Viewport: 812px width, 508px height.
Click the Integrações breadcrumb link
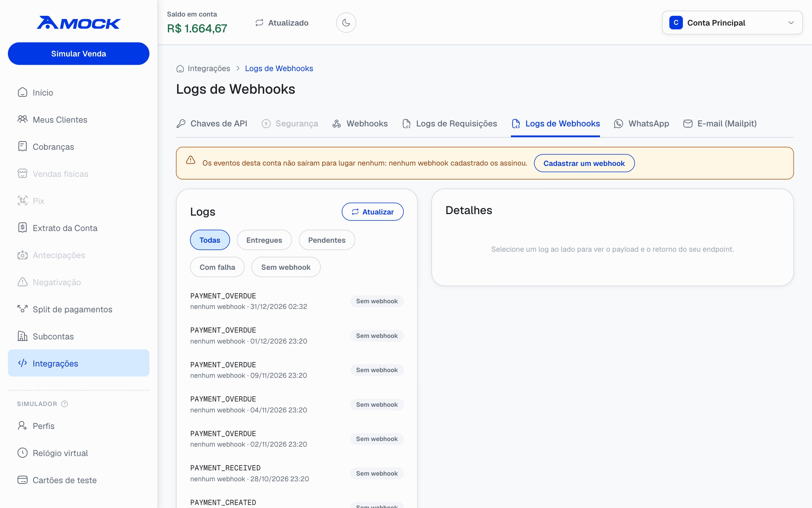(209, 68)
